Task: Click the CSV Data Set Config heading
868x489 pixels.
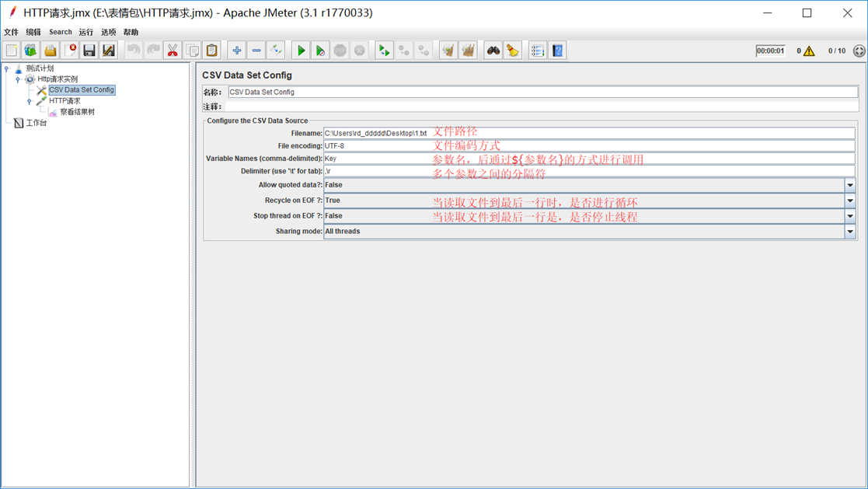Action: pyautogui.click(x=247, y=75)
